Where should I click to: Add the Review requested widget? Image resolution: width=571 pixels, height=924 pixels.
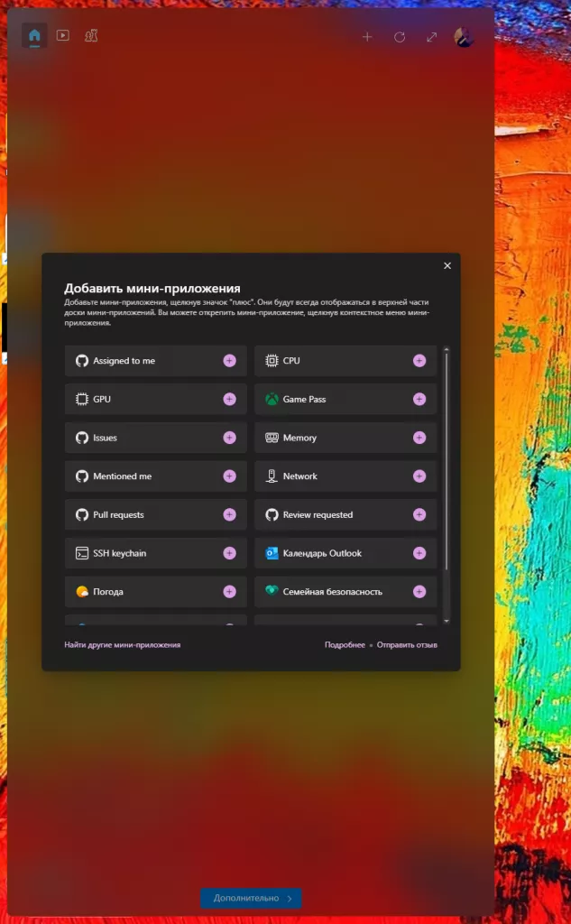(x=419, y=514)
